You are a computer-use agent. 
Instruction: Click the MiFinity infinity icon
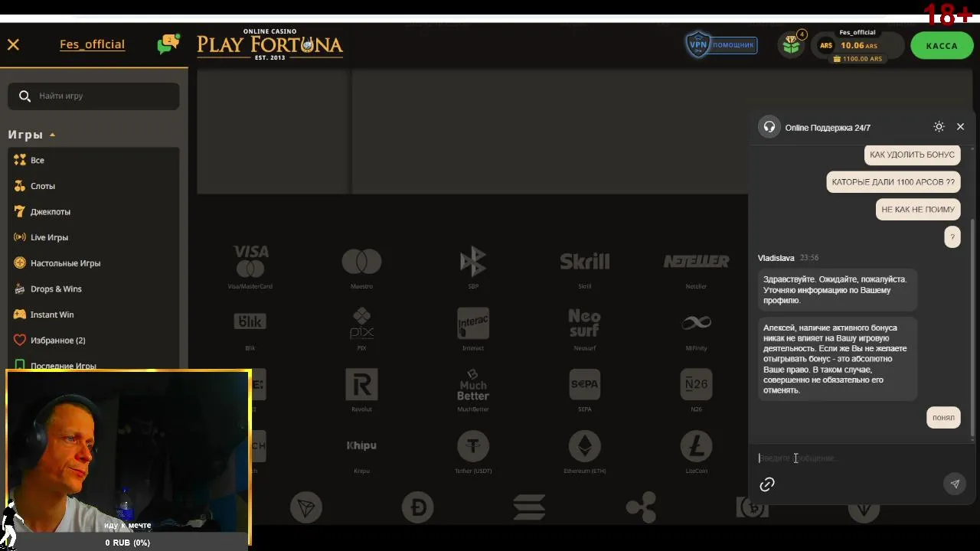click(x=696, y=323)
